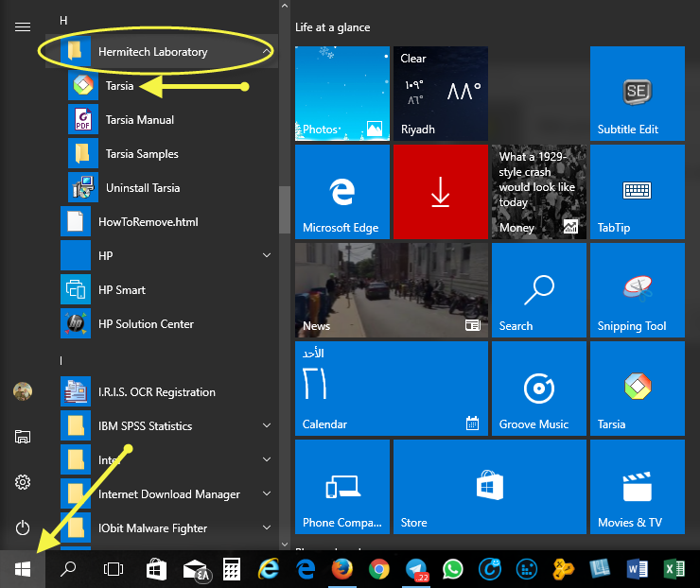Image resolution: width=700 pixels, height=588 pixels.
Task: Open the Groove Music tile
Action: point(537,389)
